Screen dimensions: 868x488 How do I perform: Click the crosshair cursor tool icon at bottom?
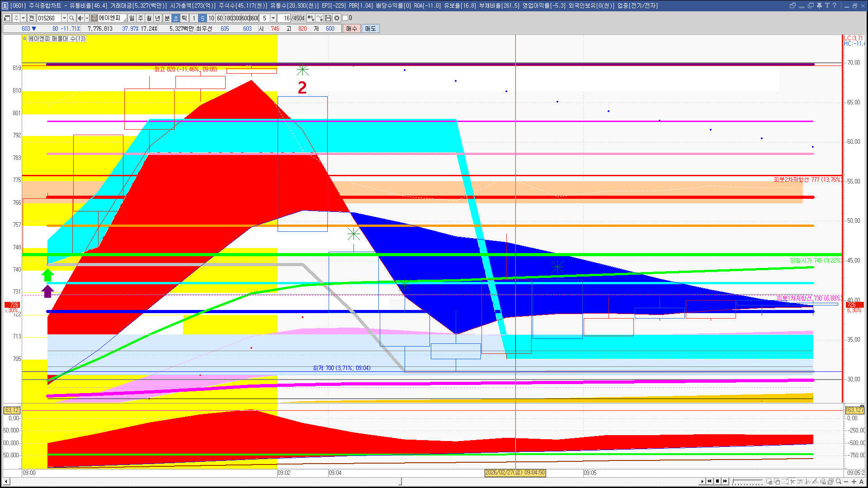point(793,481)
